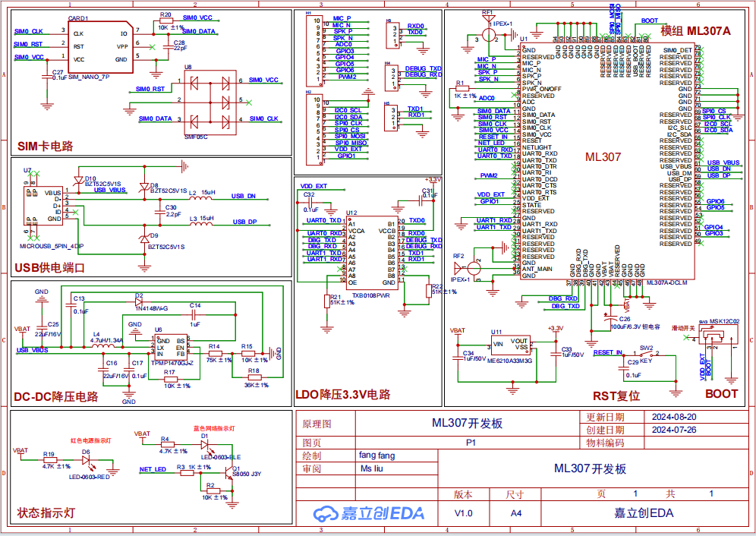Pick the D10 zener diode symbol
The height and width of the screenshot is (536, 756).
point(79,180)
